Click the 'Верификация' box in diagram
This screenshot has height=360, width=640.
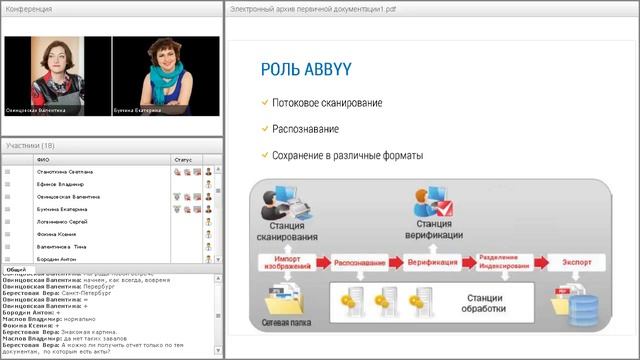(x=432, y=262)
